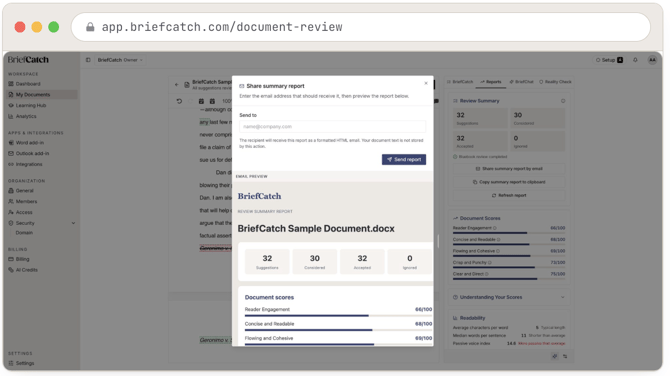The image size is (670, 376).
Task: Click 0 Ignored card in the email preview
Action: point(409,261)
